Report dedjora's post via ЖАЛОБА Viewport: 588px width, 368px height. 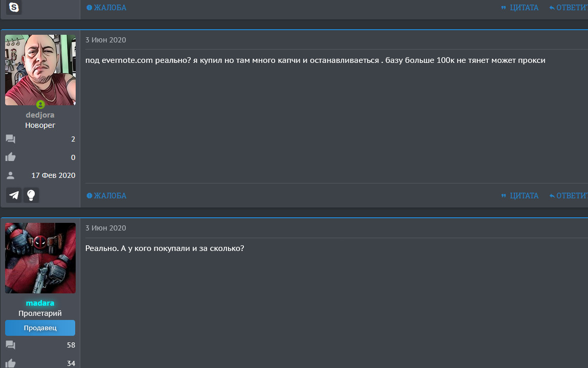(x=106, y=196)
